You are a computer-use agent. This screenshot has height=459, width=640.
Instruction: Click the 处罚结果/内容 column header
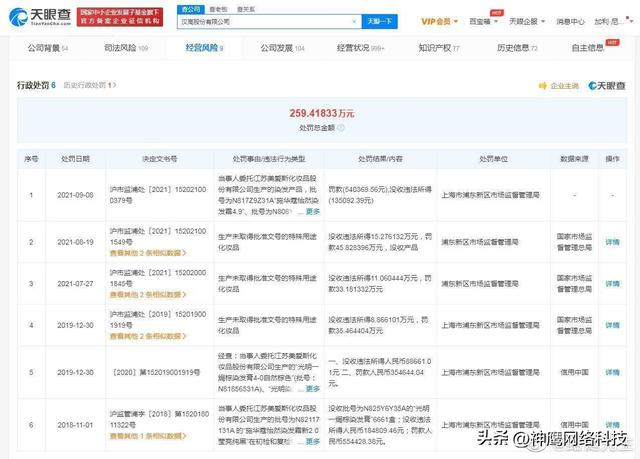[380, 159]
